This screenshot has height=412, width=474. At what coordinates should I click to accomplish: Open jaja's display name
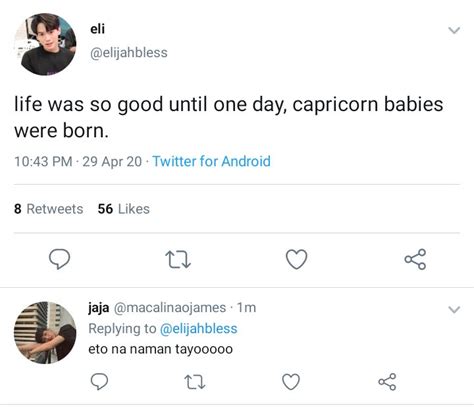click(98, 308)
